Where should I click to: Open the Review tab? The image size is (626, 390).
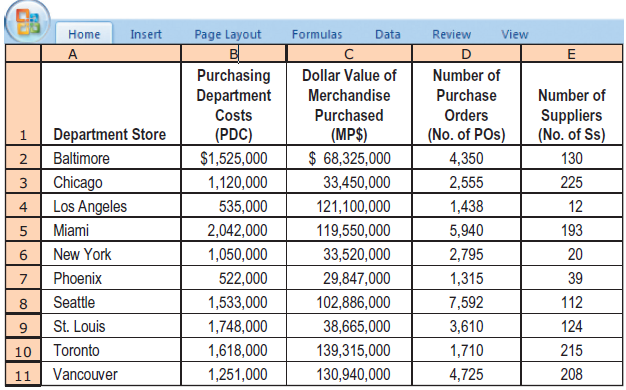(x=452, y=34)
